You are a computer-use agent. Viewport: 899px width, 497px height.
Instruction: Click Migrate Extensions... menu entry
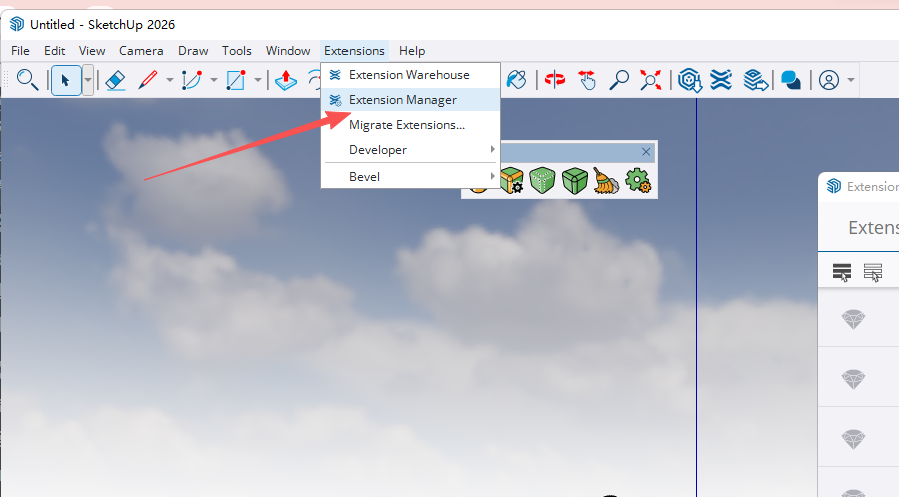coord(407,125)
